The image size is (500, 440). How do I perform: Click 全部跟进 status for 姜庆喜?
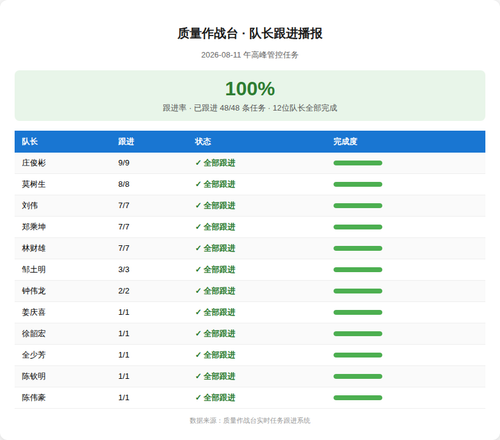tap(215, 312)
